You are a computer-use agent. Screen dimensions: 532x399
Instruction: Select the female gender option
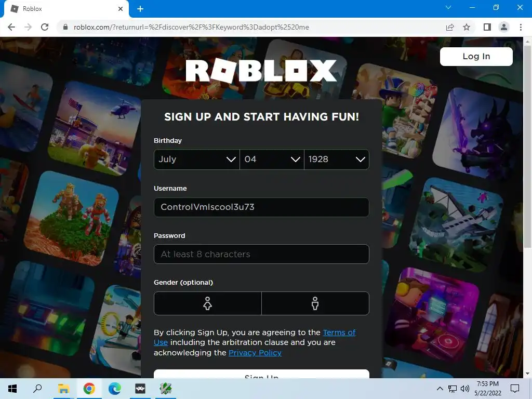[x=208, y=303]
